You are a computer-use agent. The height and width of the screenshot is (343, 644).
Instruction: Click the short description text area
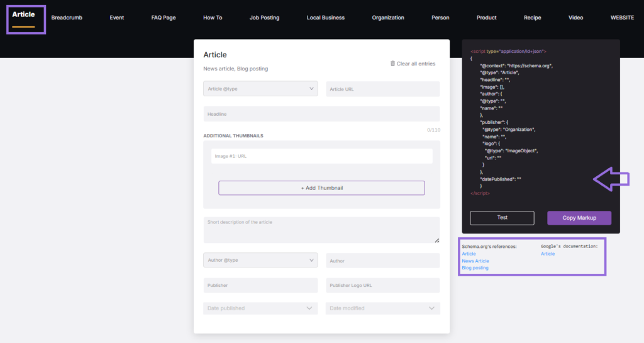point(321,230)
